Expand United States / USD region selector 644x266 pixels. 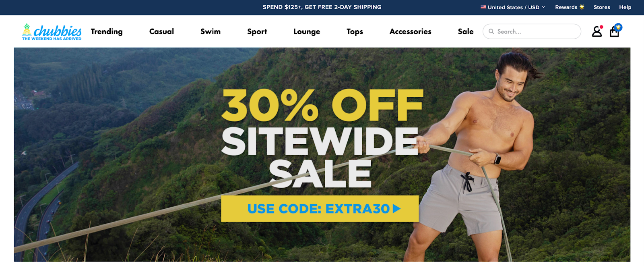[x=513, y=7]
